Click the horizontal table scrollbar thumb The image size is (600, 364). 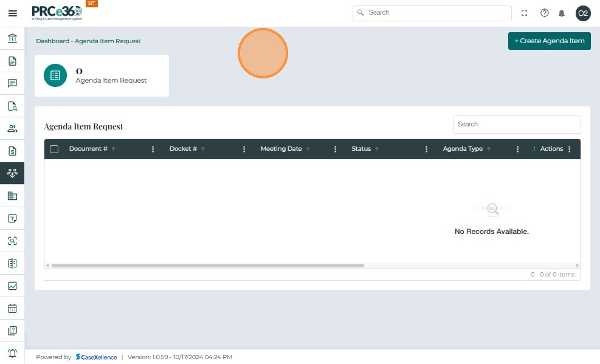pyautogui.click(x=208, y=266)
